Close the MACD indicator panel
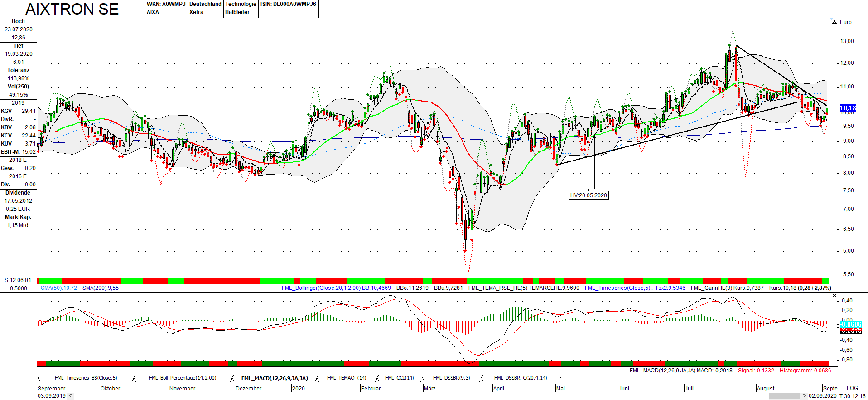The width and height of the screenshot is (868, 400). (834, 295)
